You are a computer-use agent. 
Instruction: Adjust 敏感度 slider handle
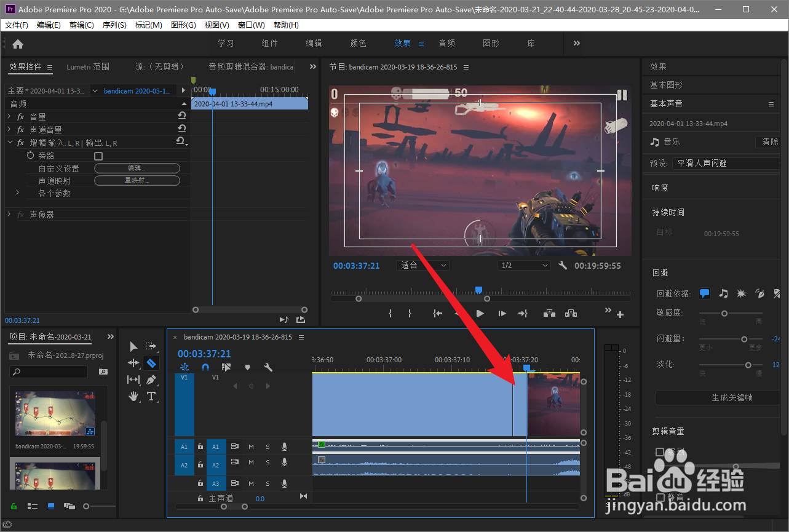coord(724,313)
